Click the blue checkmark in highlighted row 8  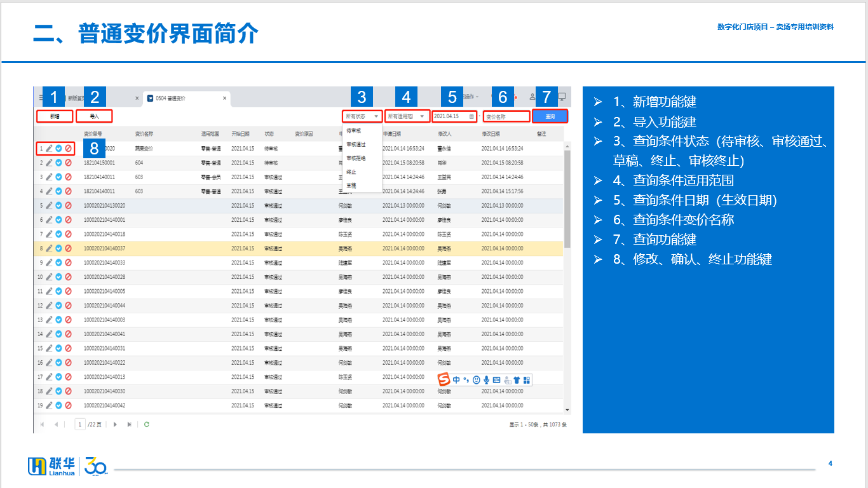coord(58,248)
